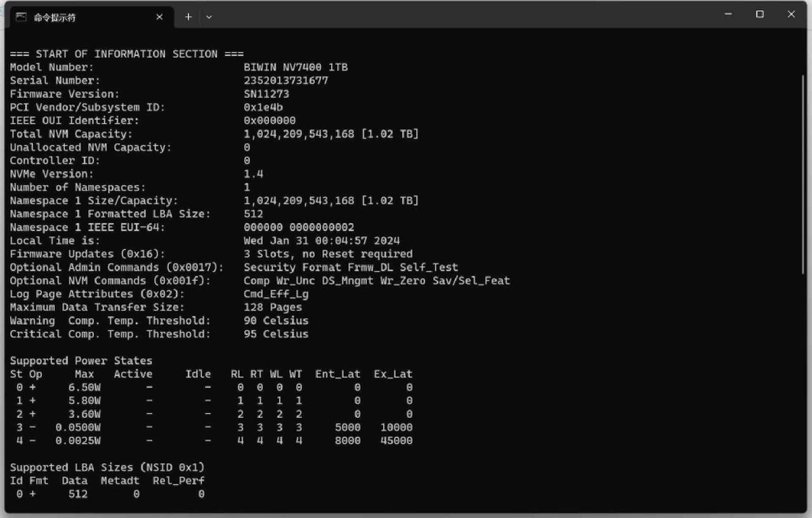Screen dimensions: 812x518
Task: Select the Total NVM Capacity value
Action: click(331, 134)
